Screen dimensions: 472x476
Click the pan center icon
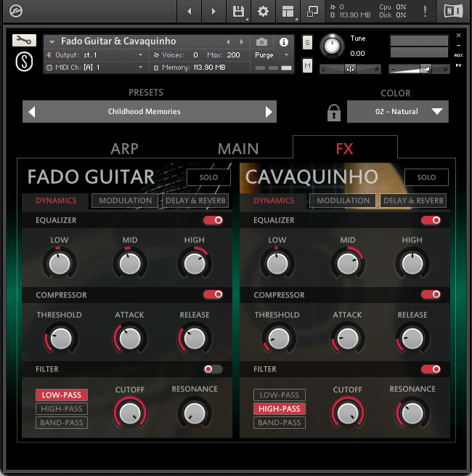point(350,69)
